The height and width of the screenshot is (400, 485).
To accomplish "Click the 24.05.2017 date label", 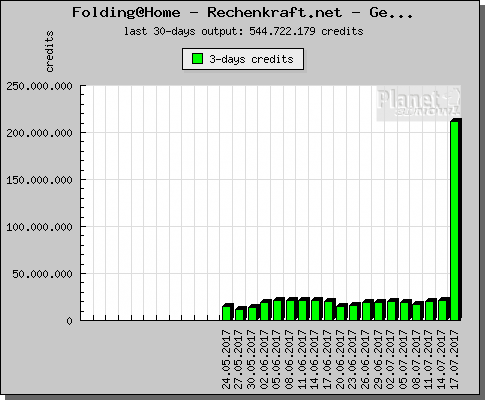I will [226, 359].
